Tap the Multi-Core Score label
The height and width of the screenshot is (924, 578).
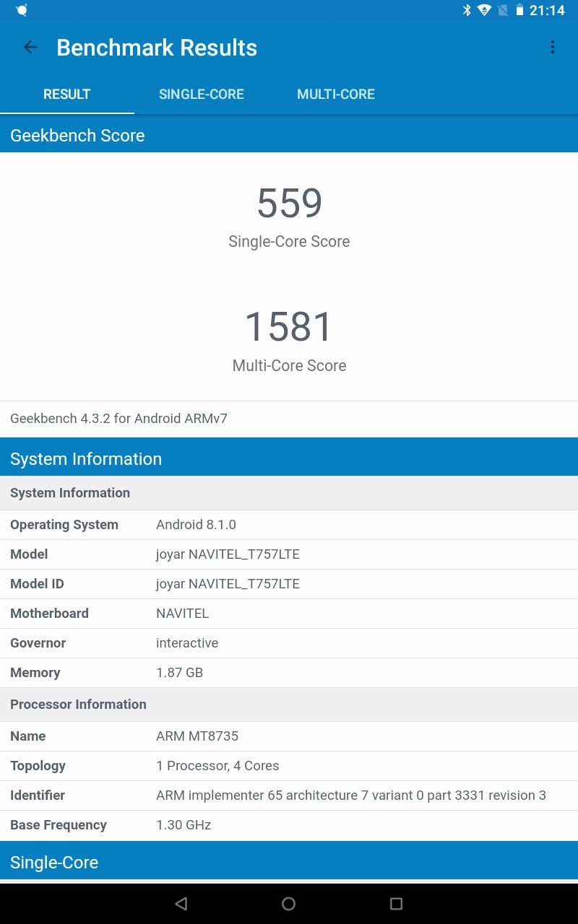click(289, 366)
